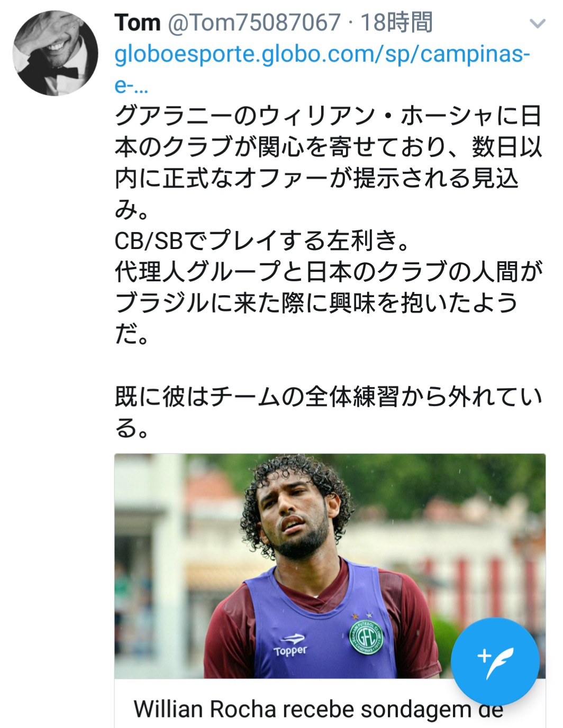Tap the line starting with ブラジルに来た際
This screenshot has height=728, width=563.
(x=316, y=303)
